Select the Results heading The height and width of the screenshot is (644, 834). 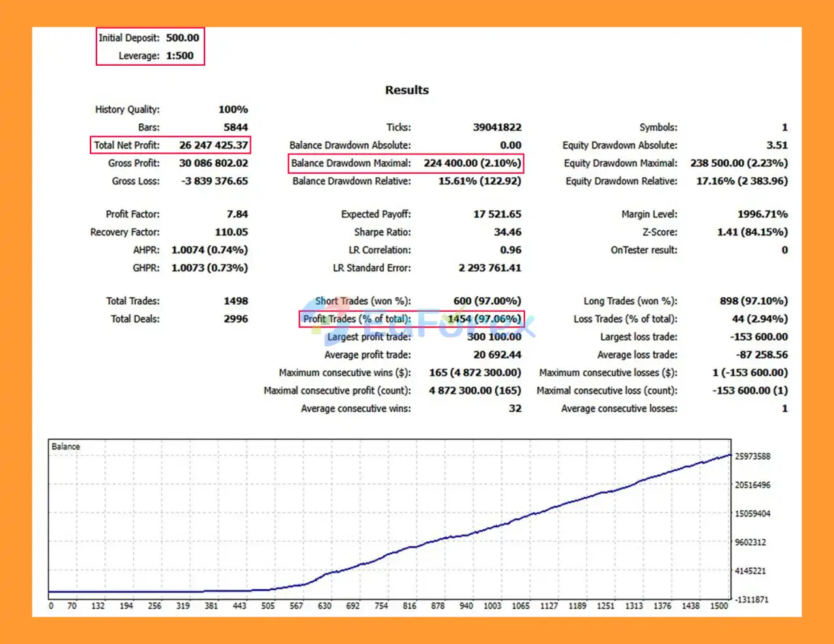[x=407, y=91]
